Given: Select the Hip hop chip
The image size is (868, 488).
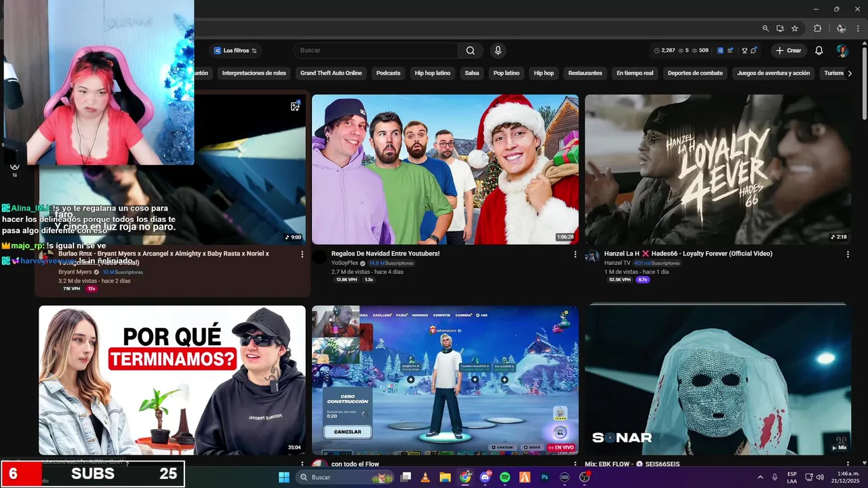Looking at the screenshot, I should [544, 73].
